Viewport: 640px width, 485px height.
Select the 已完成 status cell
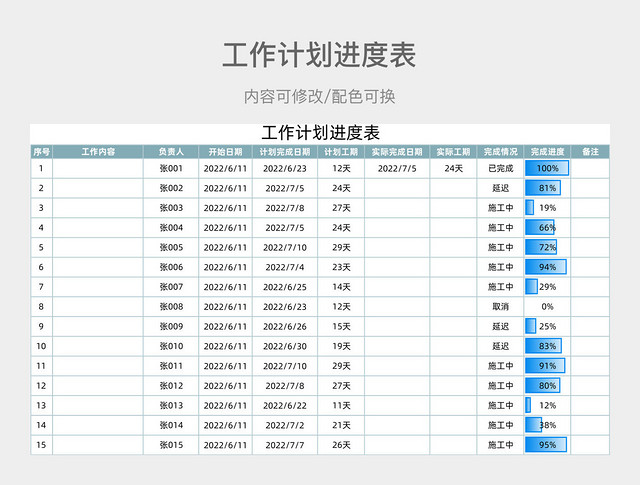tap(500, 168)
